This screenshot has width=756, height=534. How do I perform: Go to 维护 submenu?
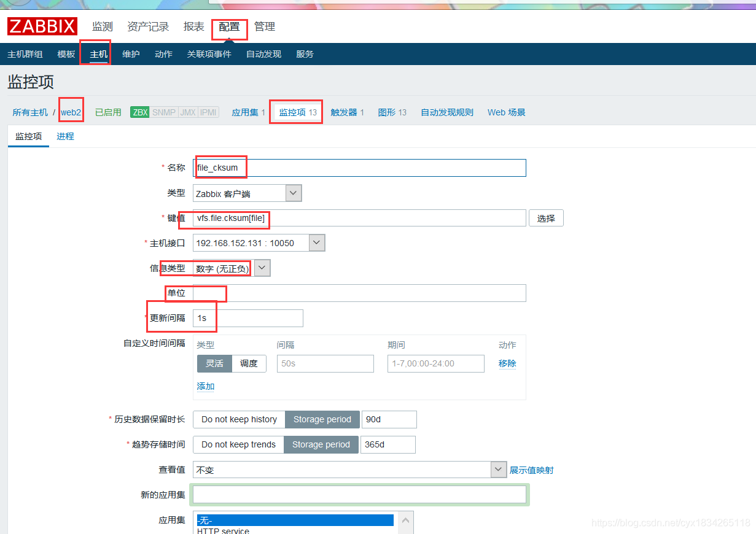point(131,54)
